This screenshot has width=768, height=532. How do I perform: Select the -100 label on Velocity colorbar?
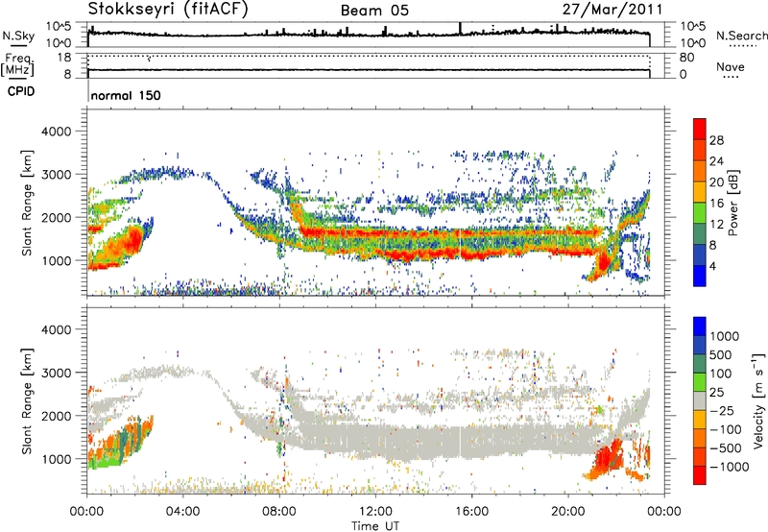[727, 429]
